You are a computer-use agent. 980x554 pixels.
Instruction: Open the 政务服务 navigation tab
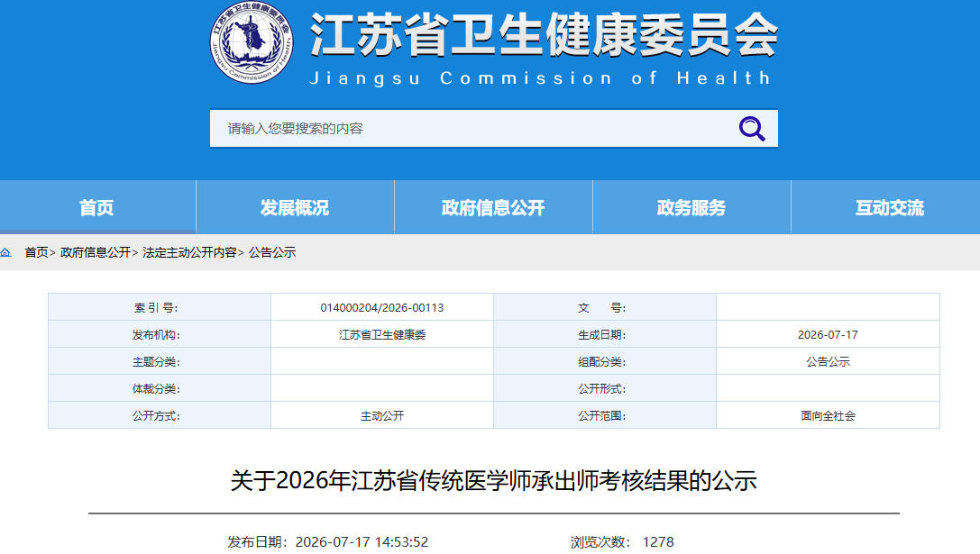(x=691, y=207)
